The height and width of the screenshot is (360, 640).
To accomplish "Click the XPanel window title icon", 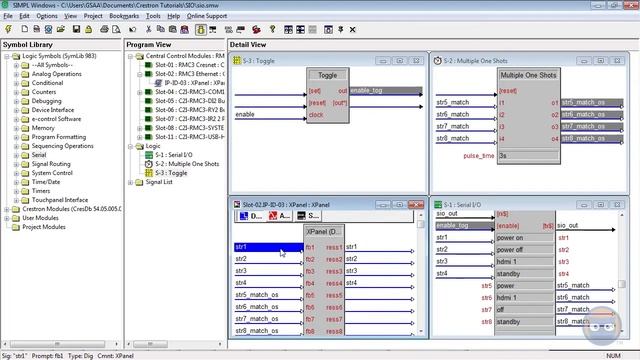I will point(237,204).
